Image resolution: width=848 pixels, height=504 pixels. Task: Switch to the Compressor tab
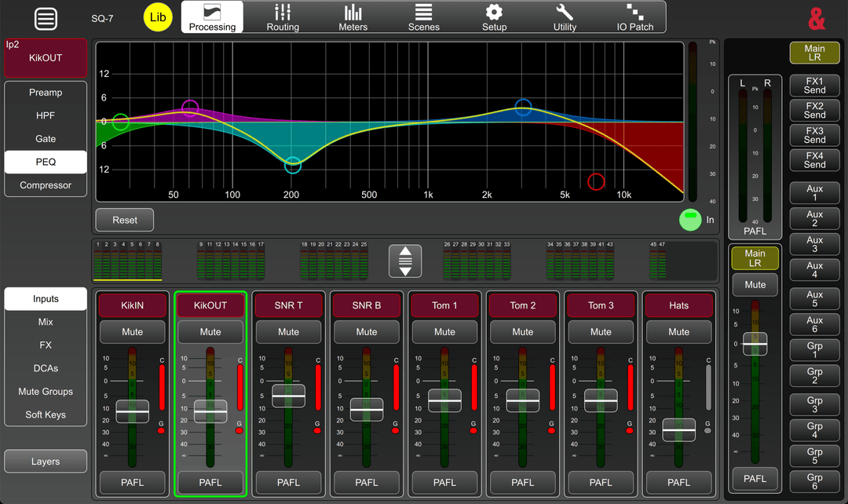[x=46, y=185]
